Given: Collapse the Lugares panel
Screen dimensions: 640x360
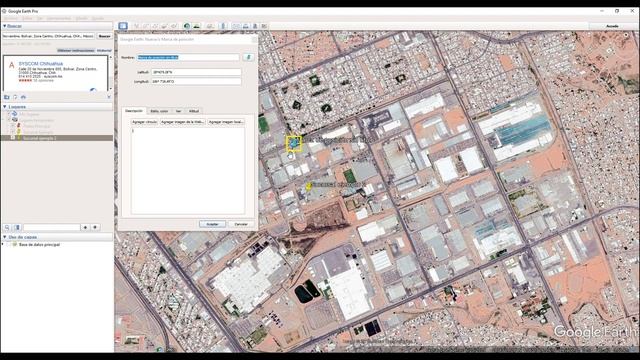Looking at the screenshot, I should [x=4, y=107].
